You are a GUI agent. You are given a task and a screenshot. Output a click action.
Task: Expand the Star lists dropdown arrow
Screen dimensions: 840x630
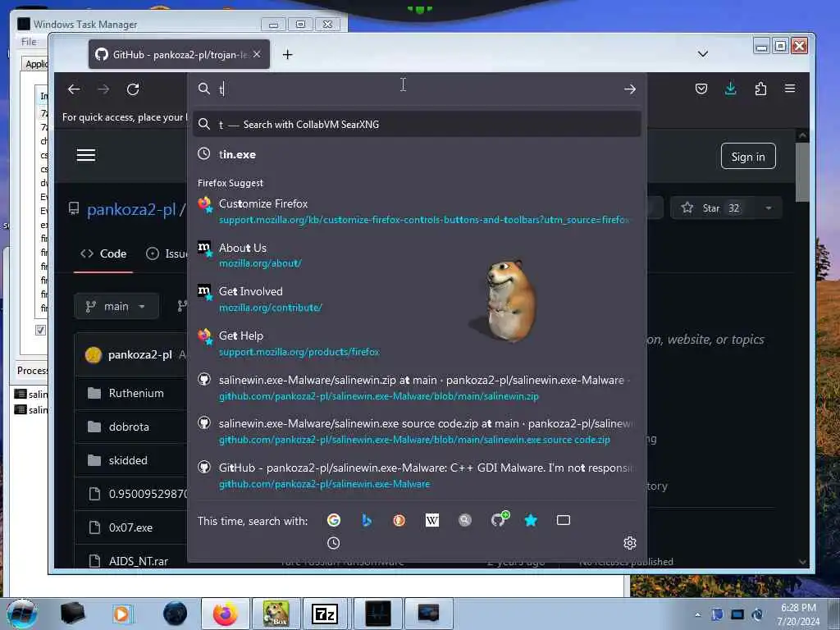(x=769, y=208)
